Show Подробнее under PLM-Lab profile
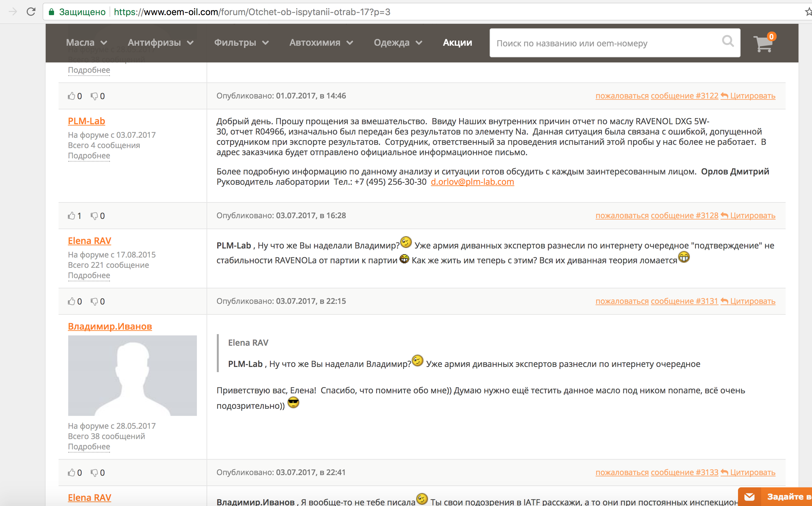 [x=89, y=156]
